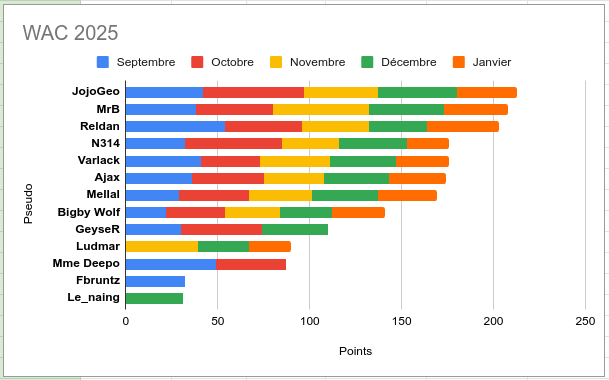Click the orange Janvier legend swatch
Screen dimensions: 609x380
point(459,62)
